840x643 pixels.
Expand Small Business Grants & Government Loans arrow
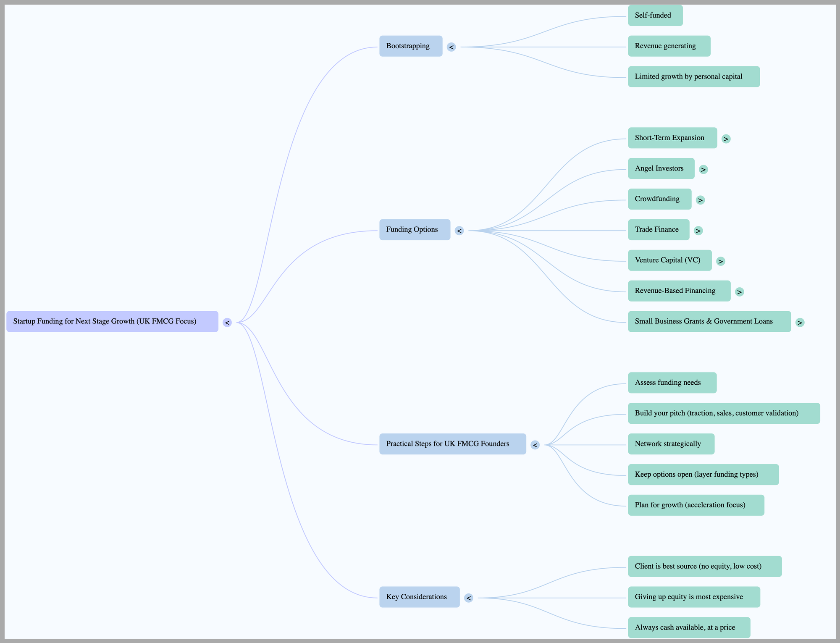[800, 323]
